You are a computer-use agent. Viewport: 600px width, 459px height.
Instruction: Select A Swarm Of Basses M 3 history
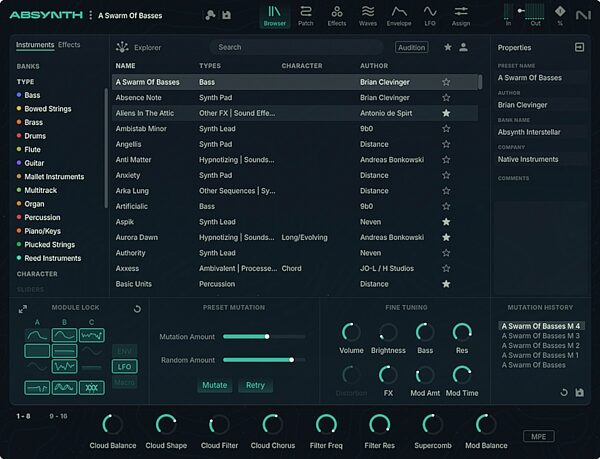point(540,336)
